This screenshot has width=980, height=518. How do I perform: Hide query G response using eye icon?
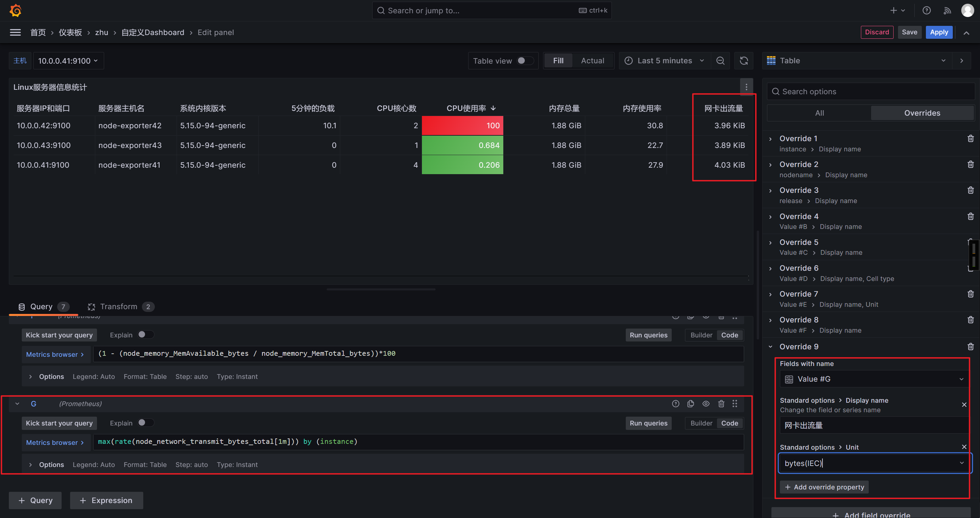706,403
